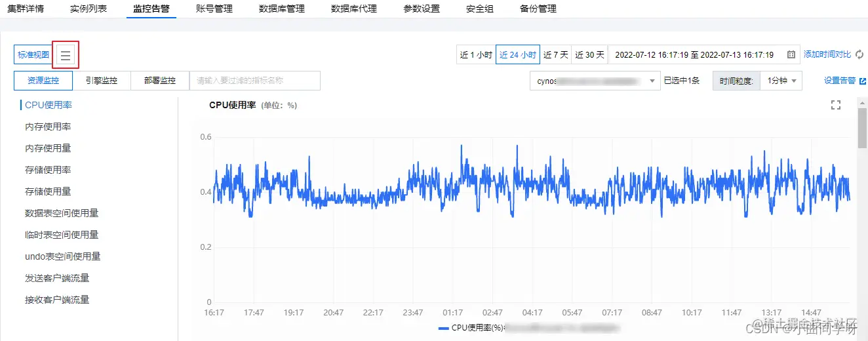
Task: Choose 近 30 天 time range
Action: click(x=590, y=55)
